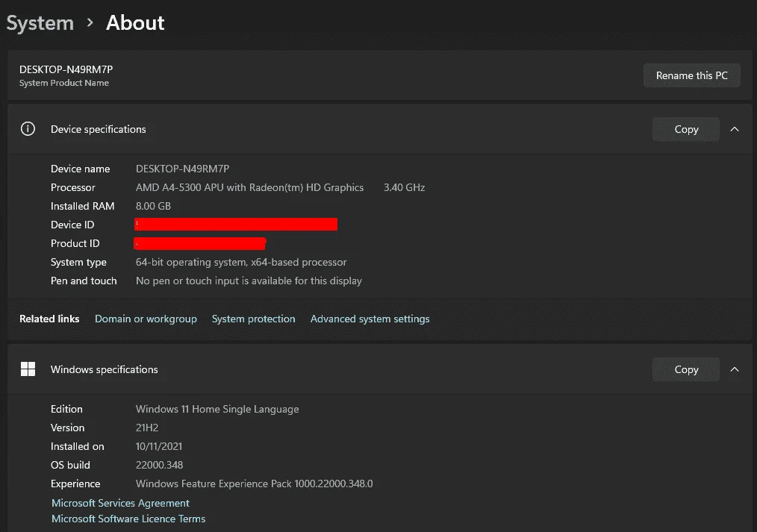The width and height of the screenshot is (757, 532).
Task: Click the Version label
Action: (68, 428)
